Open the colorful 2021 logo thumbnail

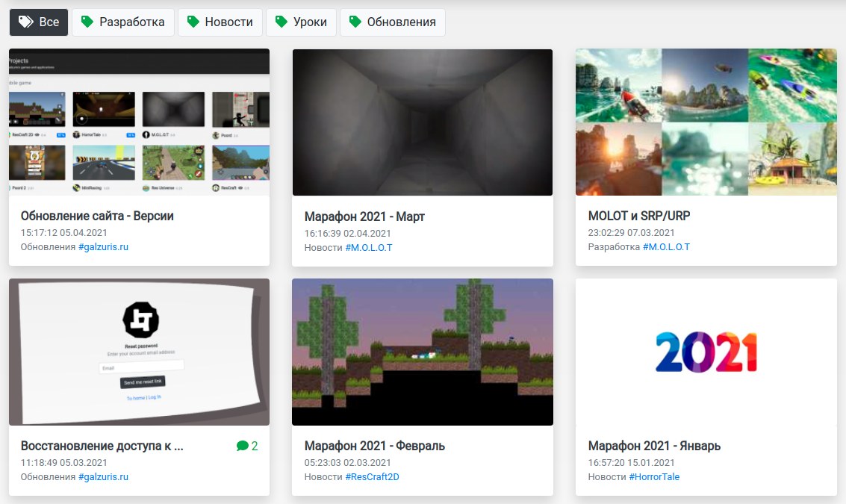706,352
